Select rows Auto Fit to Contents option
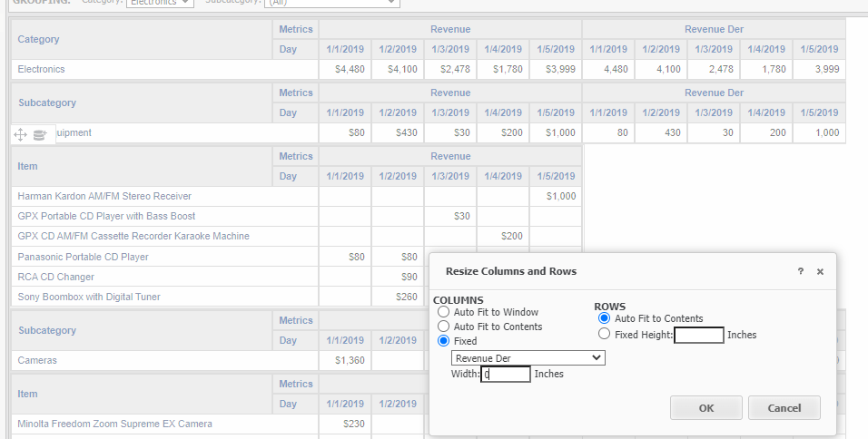 tap(605, 318)
